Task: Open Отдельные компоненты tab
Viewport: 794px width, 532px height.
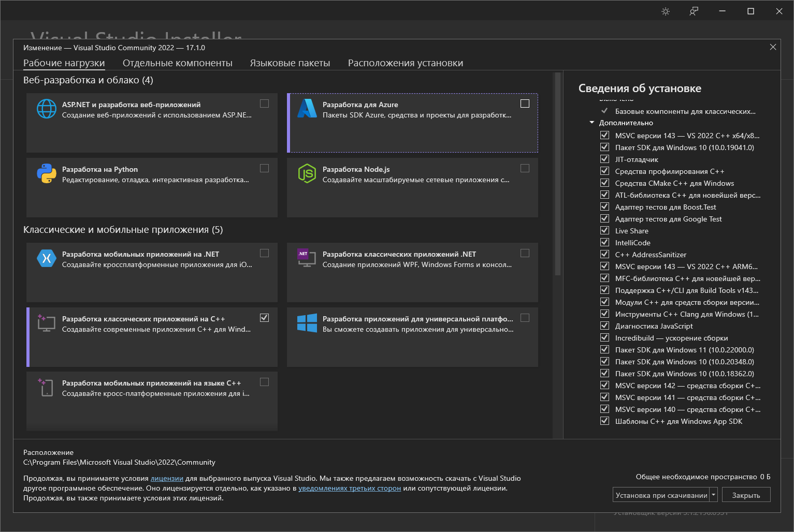Action: (x=178, y=63)
